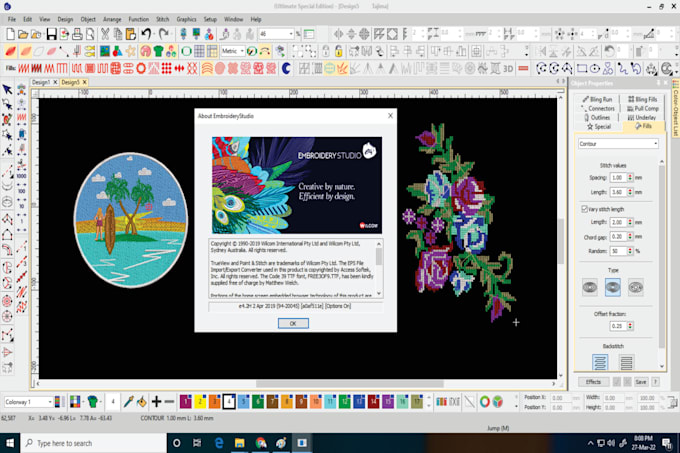Screen dimensions: 680x453
Task: Click the minus remove color icon
Action: click(x=170, y=402)
